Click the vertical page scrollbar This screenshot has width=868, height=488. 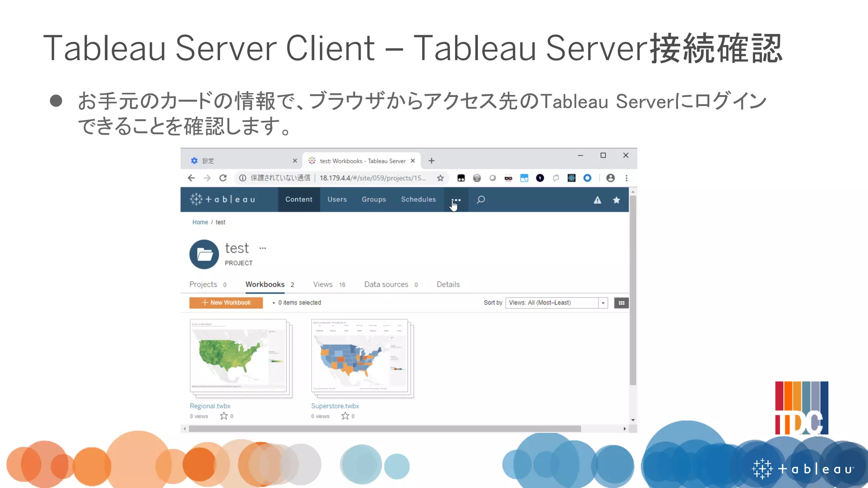[633, 290]
